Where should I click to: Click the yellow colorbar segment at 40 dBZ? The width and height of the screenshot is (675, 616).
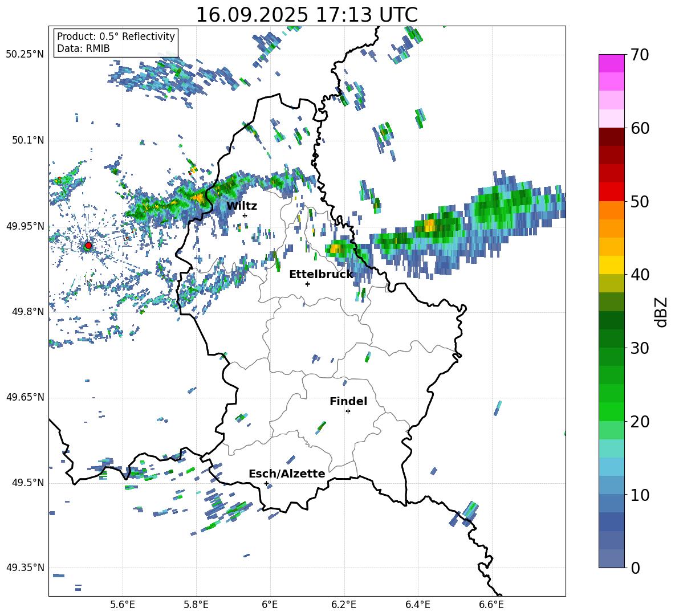coord(611,265)
